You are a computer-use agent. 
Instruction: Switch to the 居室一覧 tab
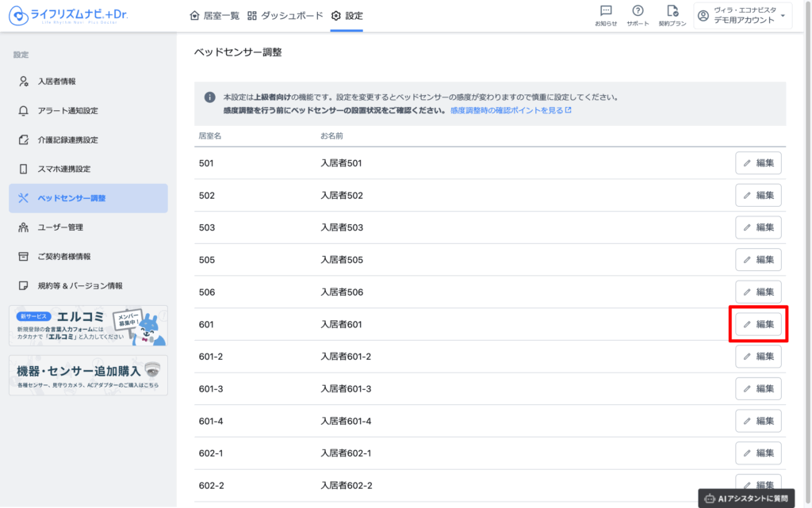pos(215,16)
